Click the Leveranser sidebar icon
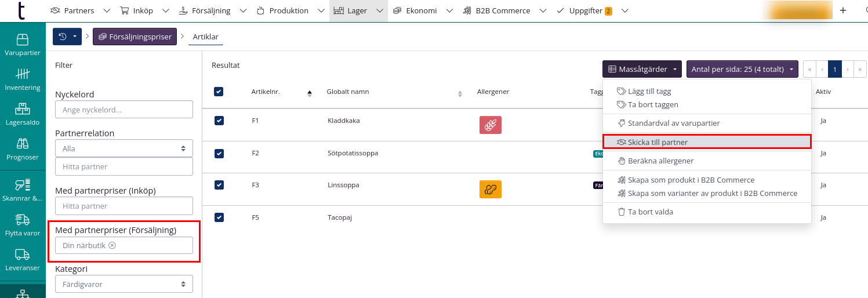The width and height of the screenshot is (868, 298). pos(22,259)
